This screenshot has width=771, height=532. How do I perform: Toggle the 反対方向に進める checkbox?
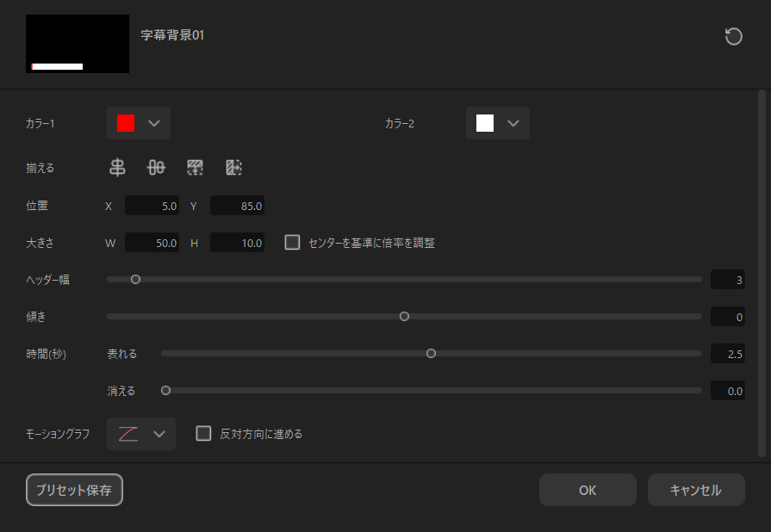tap(204, 434)
